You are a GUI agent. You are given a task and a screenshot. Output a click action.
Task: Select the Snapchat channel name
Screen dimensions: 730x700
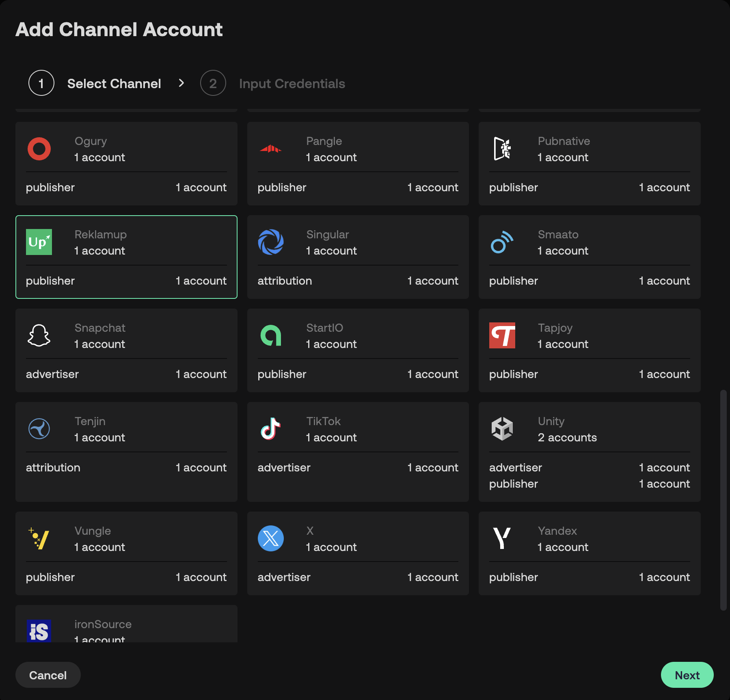tap(100, 328)
